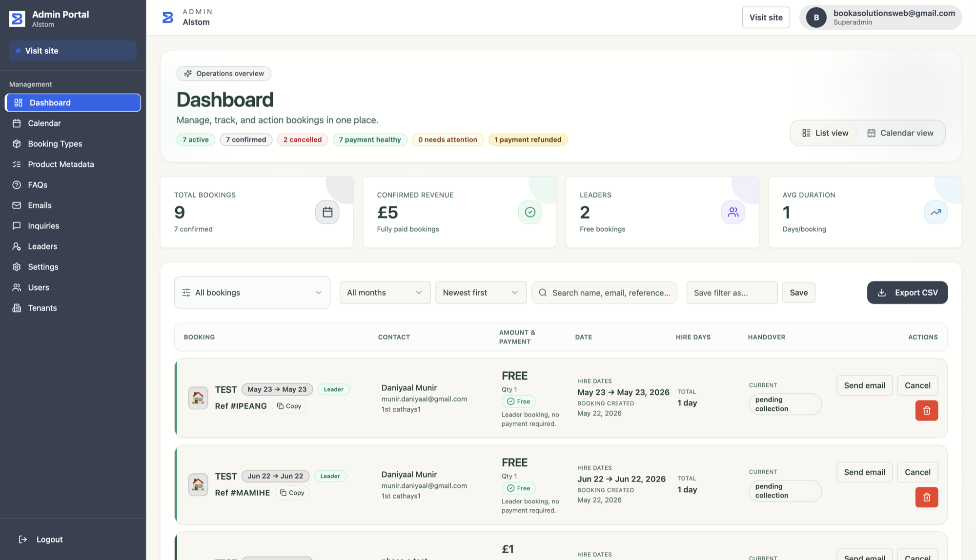976x560 pixels.
Task: Send email for booking MAMIHE
Action: click(865, 472)
